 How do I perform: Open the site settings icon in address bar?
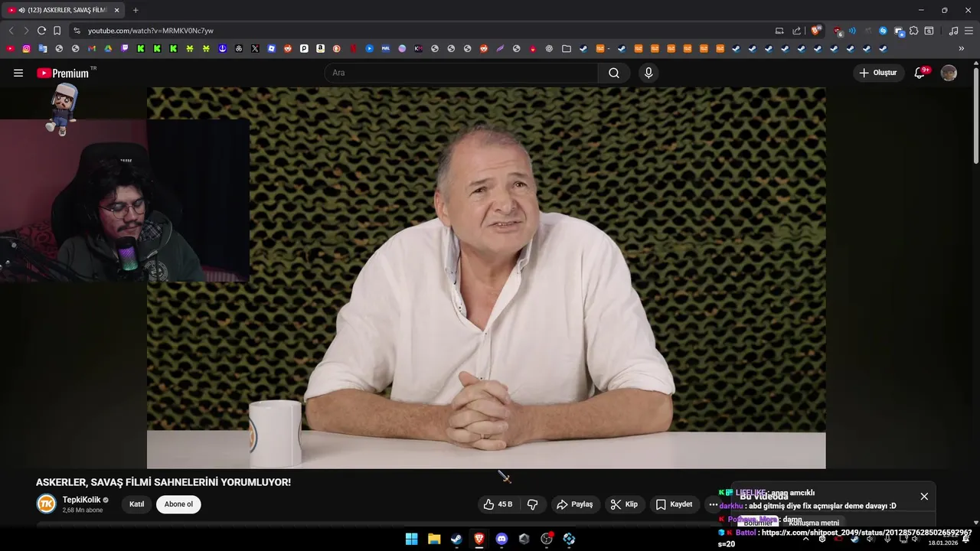tap(77, 31)
